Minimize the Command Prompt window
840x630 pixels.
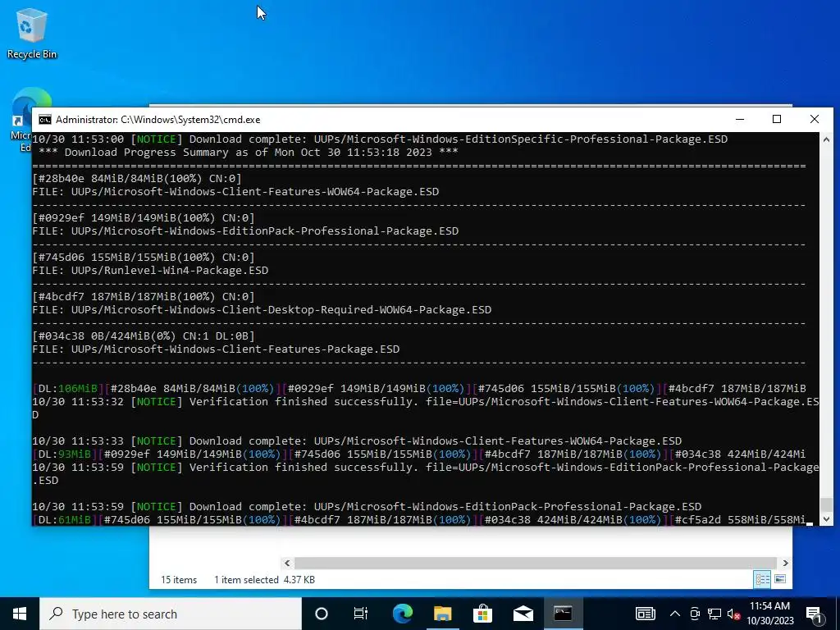740,120
